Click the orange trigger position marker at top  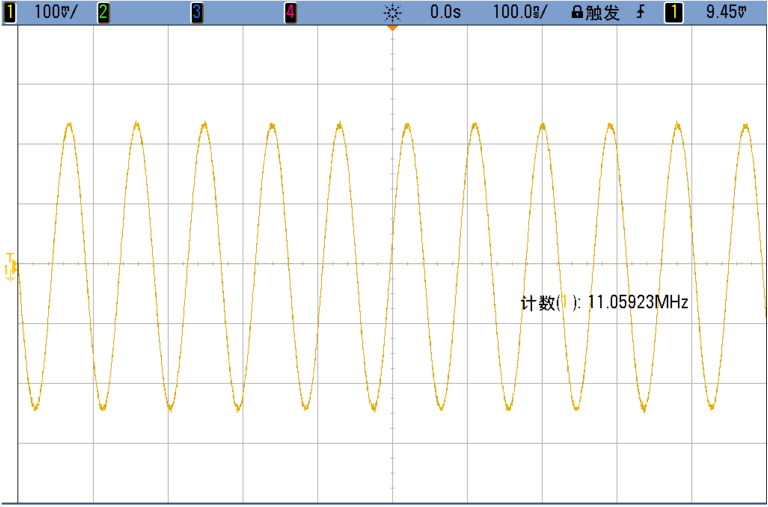pos(392,27)
